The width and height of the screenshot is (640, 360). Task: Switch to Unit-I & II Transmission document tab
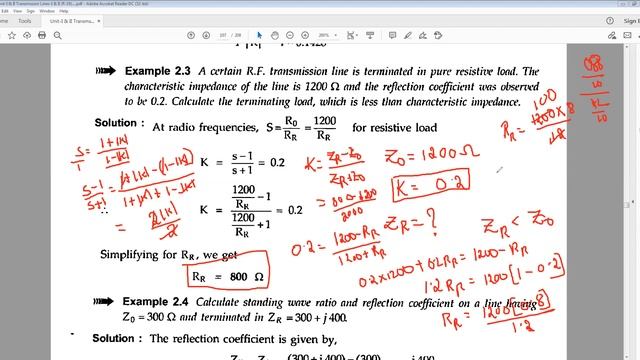[72, 21]
